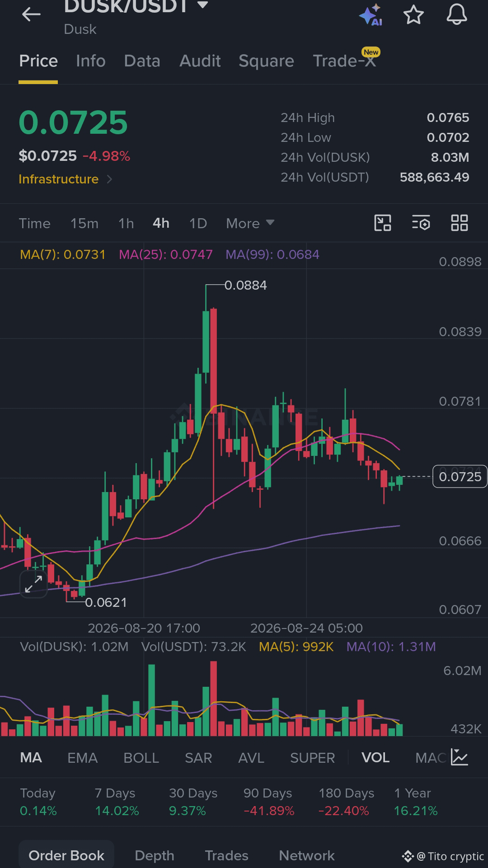Click the large 0.0725 price
488x868 pixels.
pyautogui.click(x=73, y=122)
